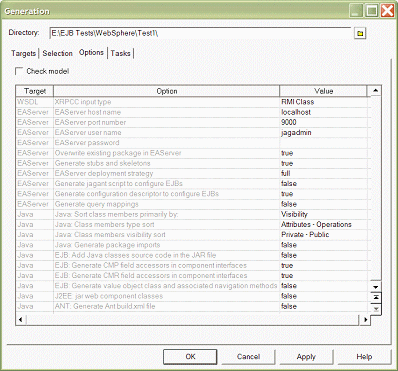Select the full deployment strategy value
The image size is (398, 371).
click(x=323, y=173)
